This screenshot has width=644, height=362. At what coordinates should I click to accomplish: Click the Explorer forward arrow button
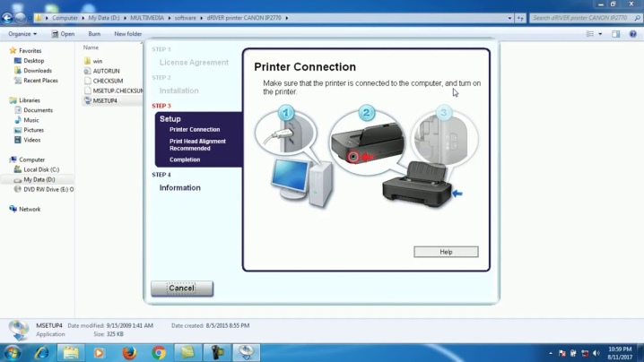(20, 18)
